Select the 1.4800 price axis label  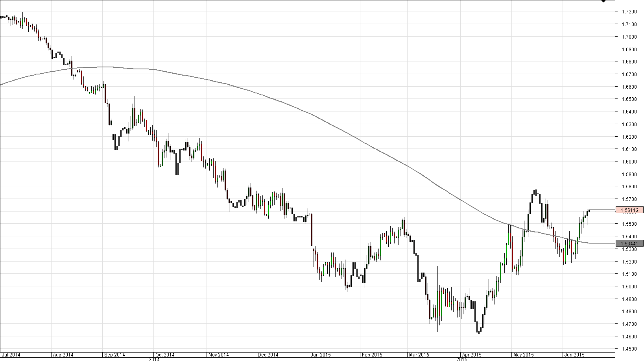point(629,312)
